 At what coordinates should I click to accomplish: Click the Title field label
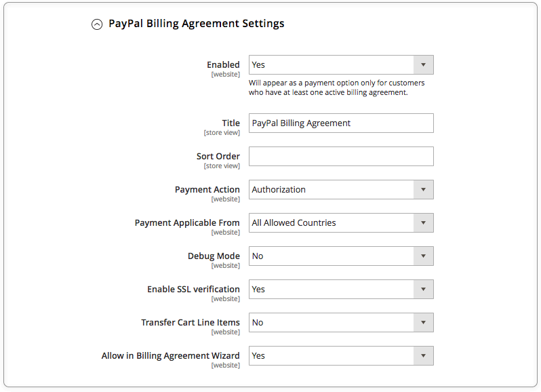(x=231, y=123)
